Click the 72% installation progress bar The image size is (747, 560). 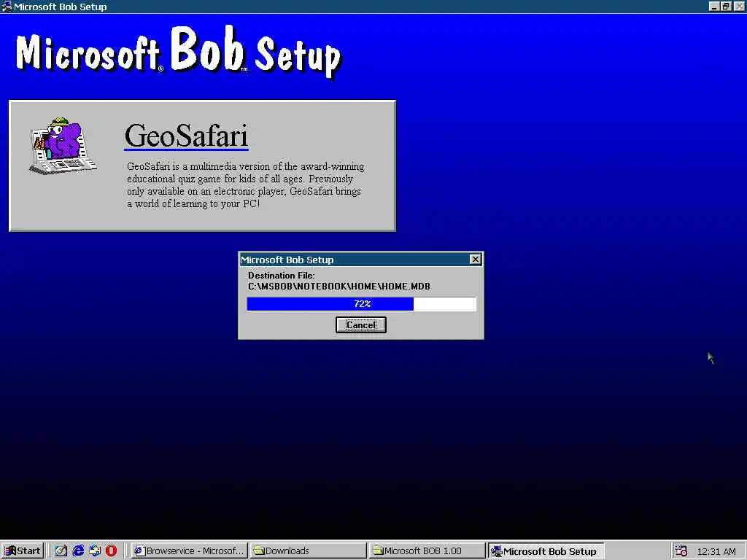click(361, 304)
